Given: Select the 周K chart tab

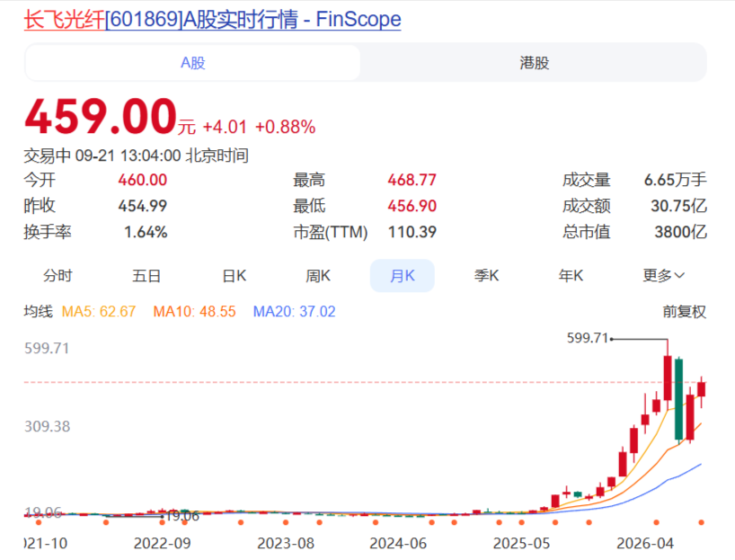Looking at the screenshot, I should 318,276.
